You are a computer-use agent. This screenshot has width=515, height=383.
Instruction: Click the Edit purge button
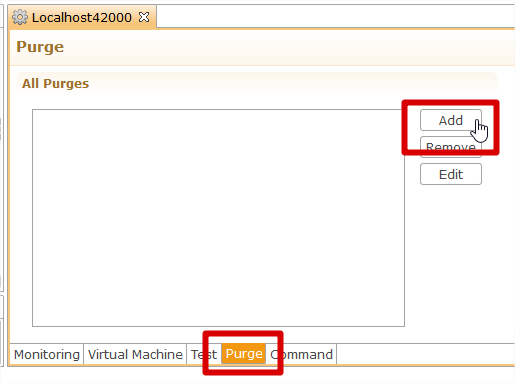coord(451,174)
